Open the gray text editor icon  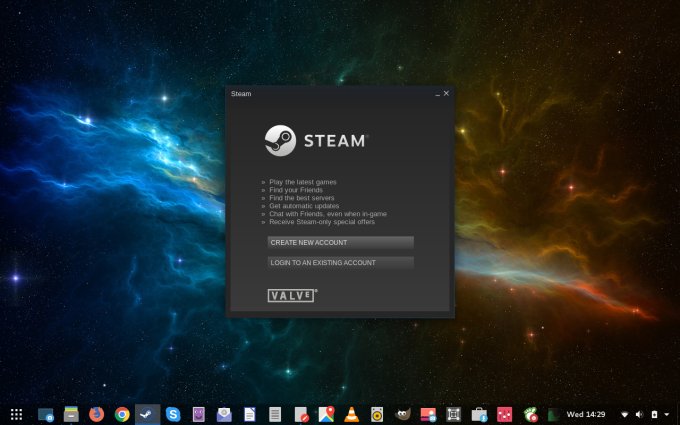(x=275, y=414)
